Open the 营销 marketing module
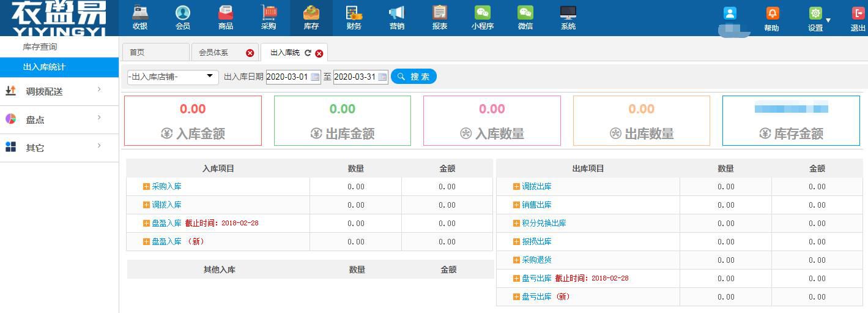Image resolution: width=868 pixels, height=313 pixels. [x=397, y=18]
